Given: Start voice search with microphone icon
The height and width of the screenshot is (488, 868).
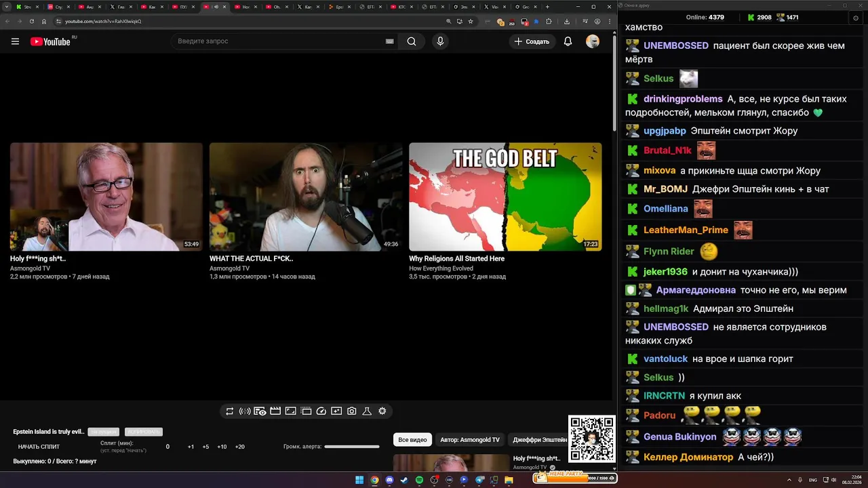Looking at the screenshot, I should (x=440, y=41).
